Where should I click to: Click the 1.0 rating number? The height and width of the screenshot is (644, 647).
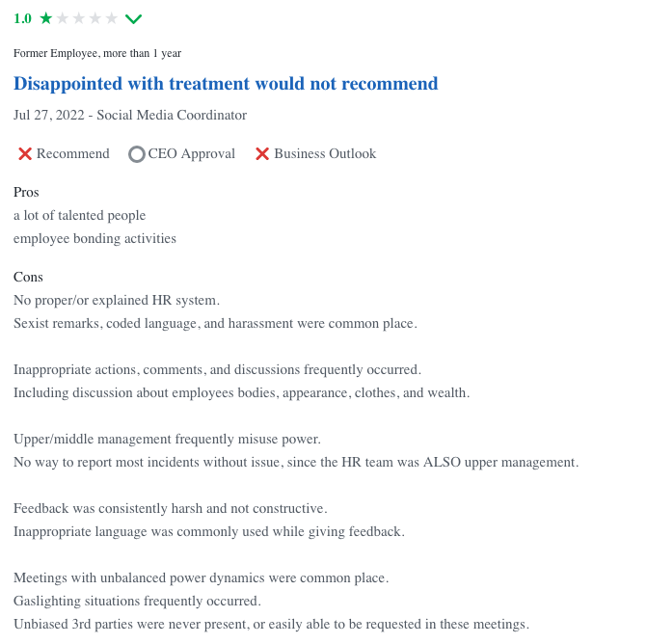[22, 18]
